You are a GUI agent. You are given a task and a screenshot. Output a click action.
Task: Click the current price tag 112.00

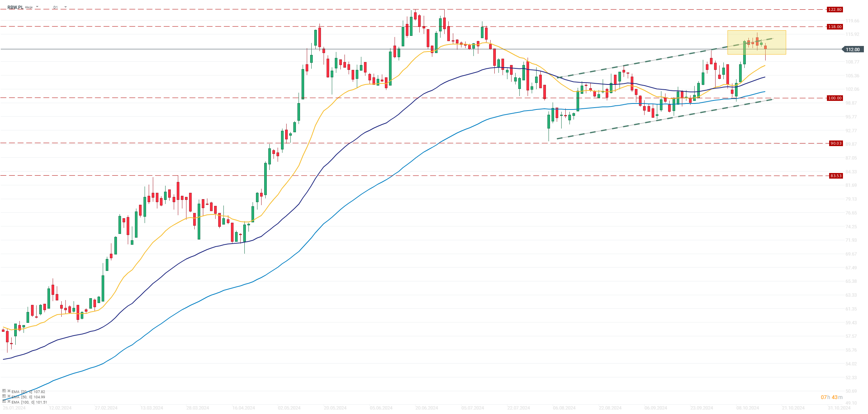[x=852, y=49]
